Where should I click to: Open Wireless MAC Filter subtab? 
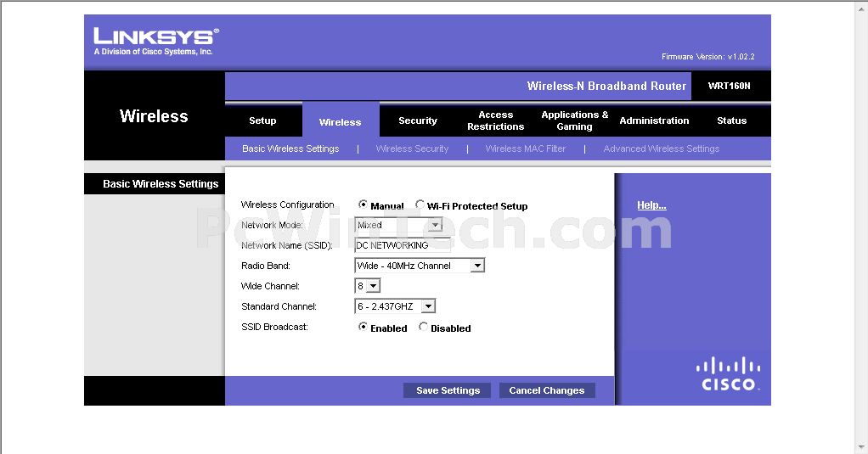(x=526, y=149)
